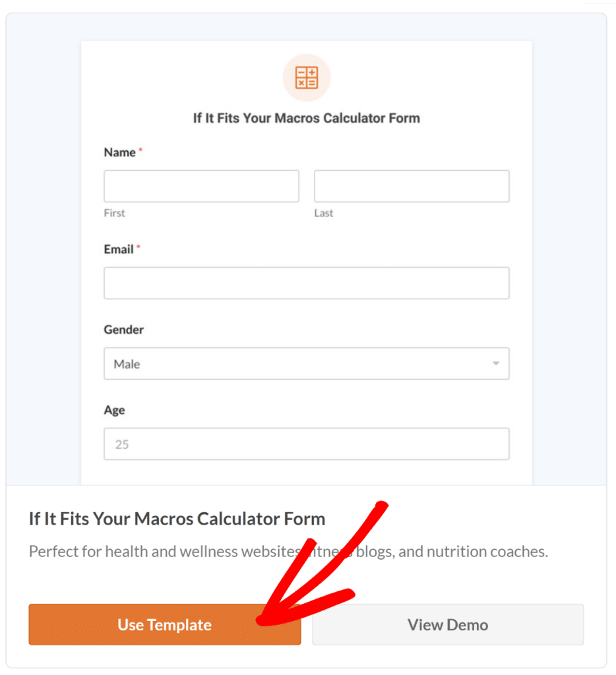Open the Gender dropdown
616x675 pixels.
click(x=306, y=363)
